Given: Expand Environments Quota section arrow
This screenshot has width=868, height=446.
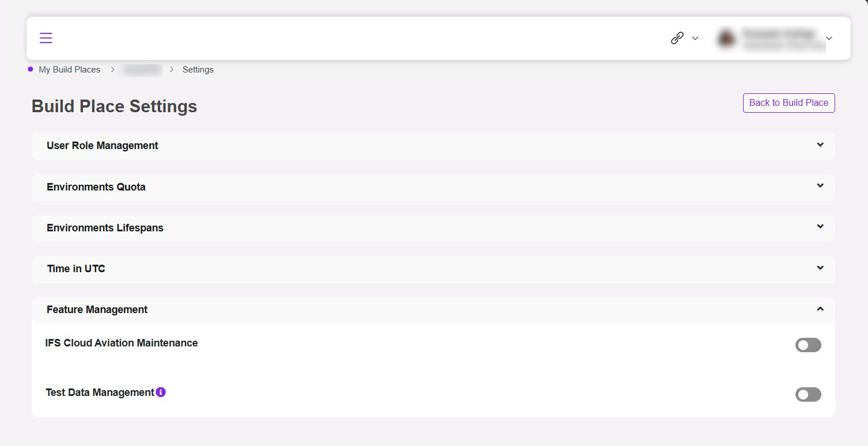Looking at the screenshot, I should [820, 185].
